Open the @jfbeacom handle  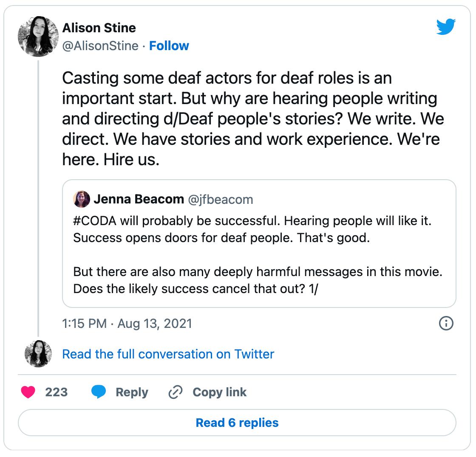tap(221, 200)
